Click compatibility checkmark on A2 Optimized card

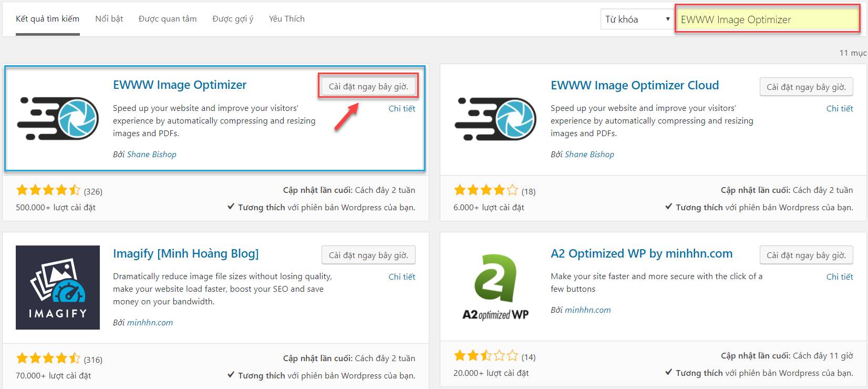[669, 372]
